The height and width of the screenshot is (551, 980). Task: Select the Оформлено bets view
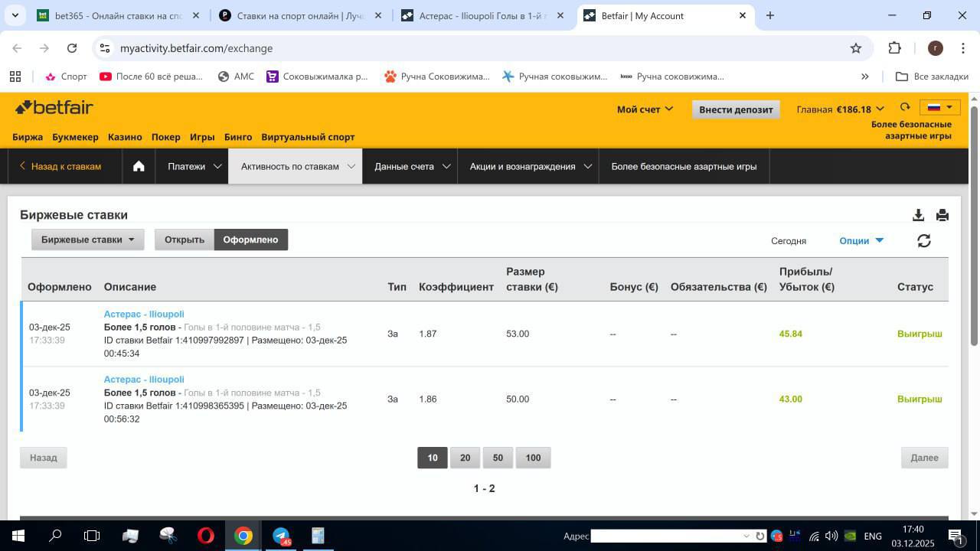coord(250,240)
